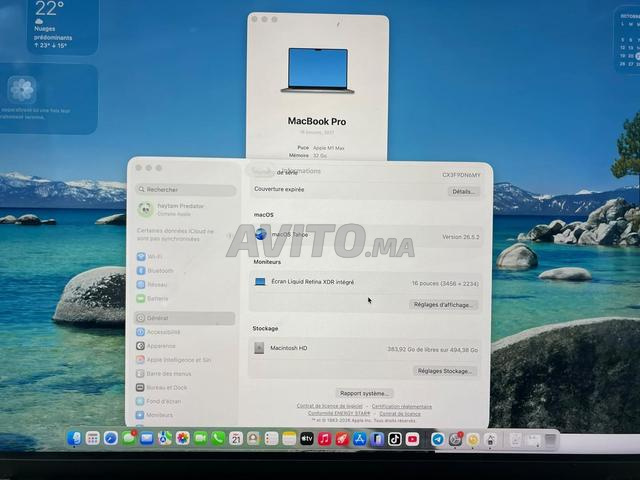Click the Rechercher search field
Viewport: 640px width, 480px height.
[x=186, y=190]
